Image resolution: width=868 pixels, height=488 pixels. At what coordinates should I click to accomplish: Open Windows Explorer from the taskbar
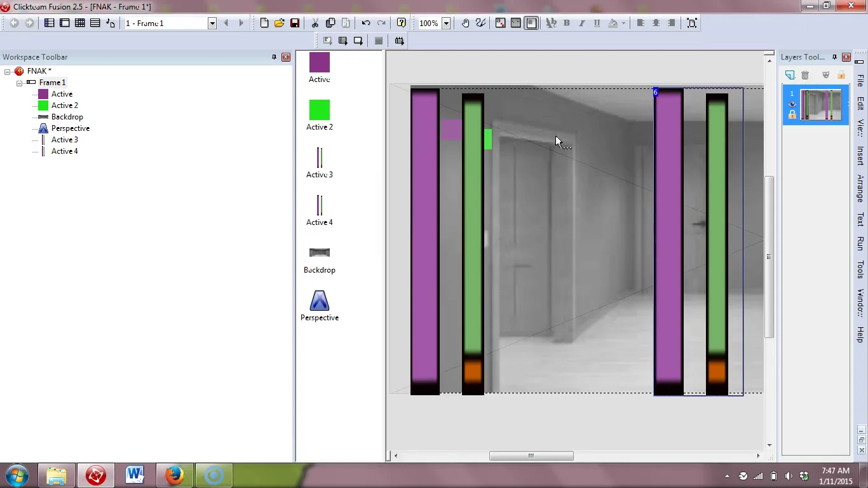pos(56,475)
